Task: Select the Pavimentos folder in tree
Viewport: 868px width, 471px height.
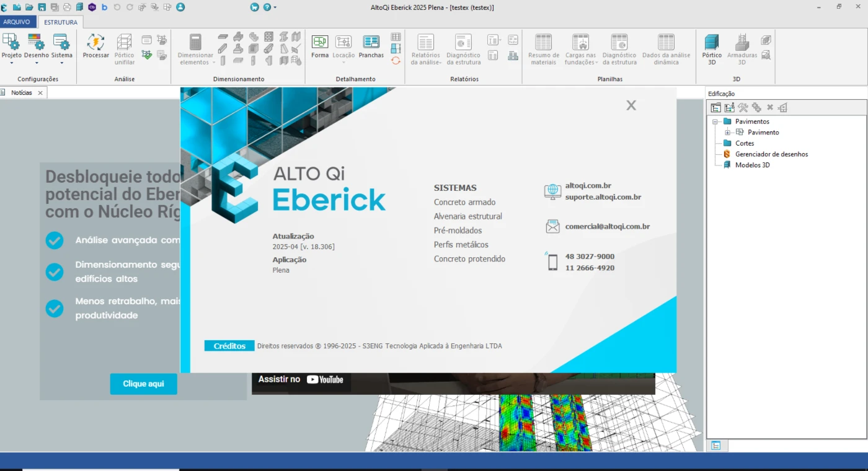Action: (x=752, y=121)
